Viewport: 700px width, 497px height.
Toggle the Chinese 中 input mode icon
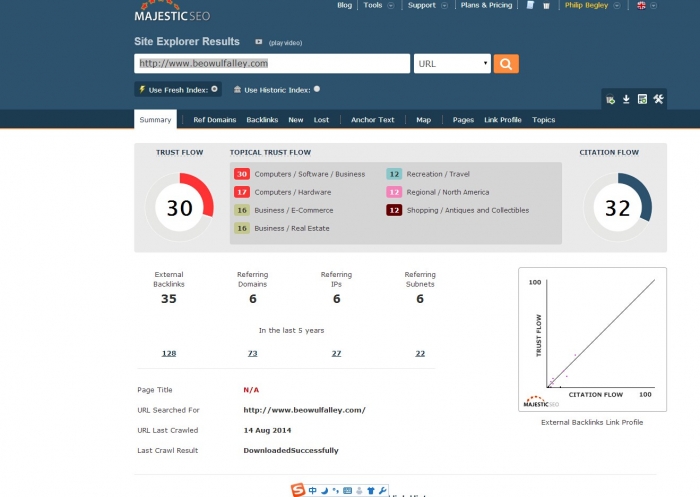click(x=312, y=490)
